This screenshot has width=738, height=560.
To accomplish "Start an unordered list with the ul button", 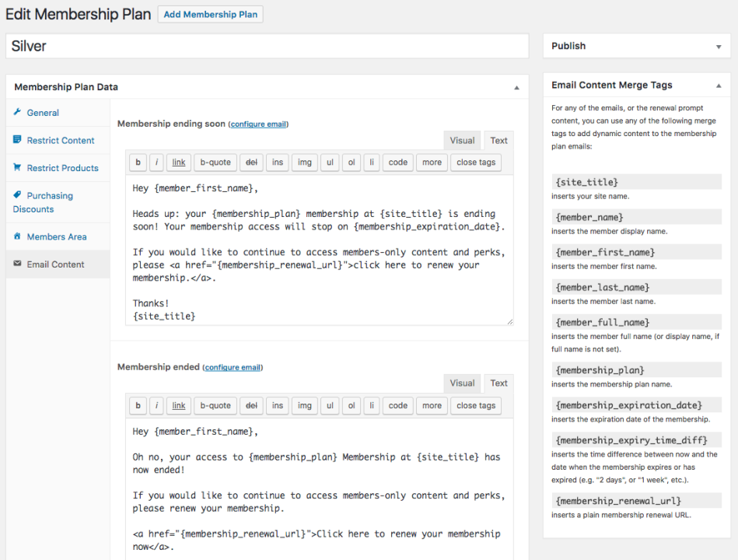I will point(330,162).
